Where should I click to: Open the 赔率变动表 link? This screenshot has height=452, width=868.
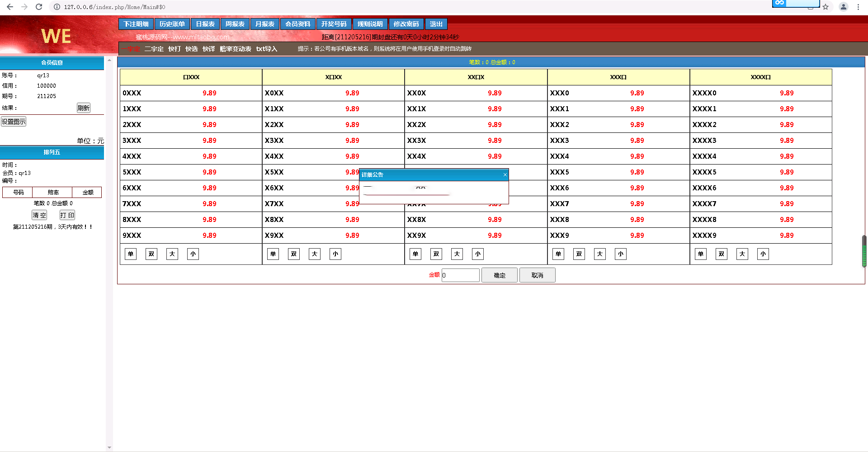pyautogui.click(x=235, y=49)
